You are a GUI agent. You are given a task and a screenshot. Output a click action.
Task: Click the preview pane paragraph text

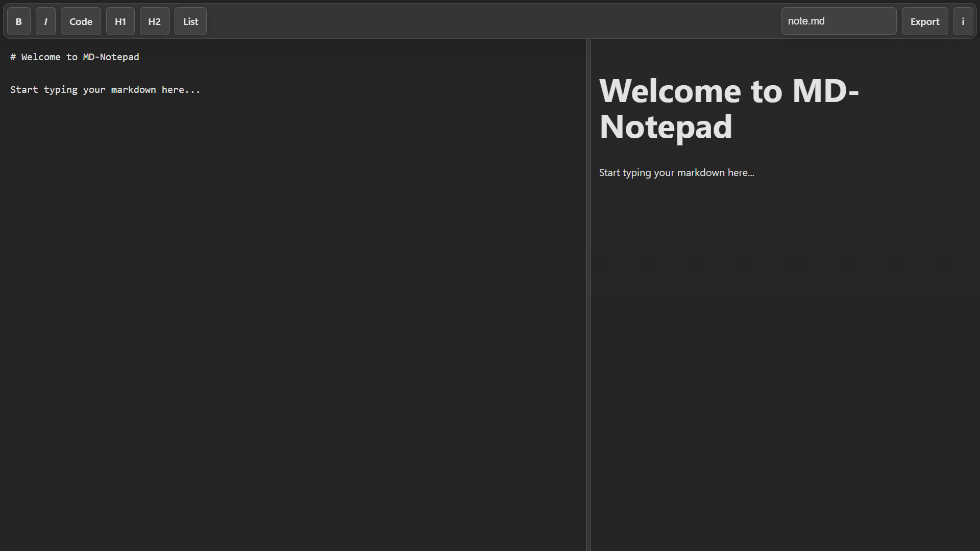(x=676, y=172)
